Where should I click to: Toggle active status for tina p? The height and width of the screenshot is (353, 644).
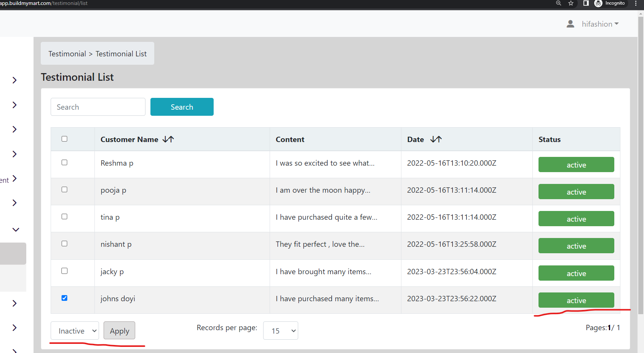576,219
